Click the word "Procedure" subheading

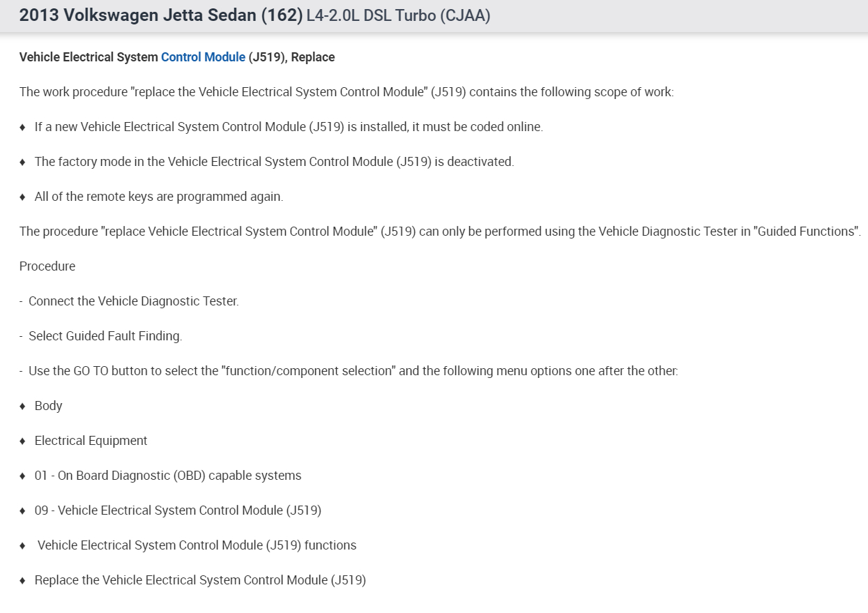pyautogui.click(x=47, y=266)
